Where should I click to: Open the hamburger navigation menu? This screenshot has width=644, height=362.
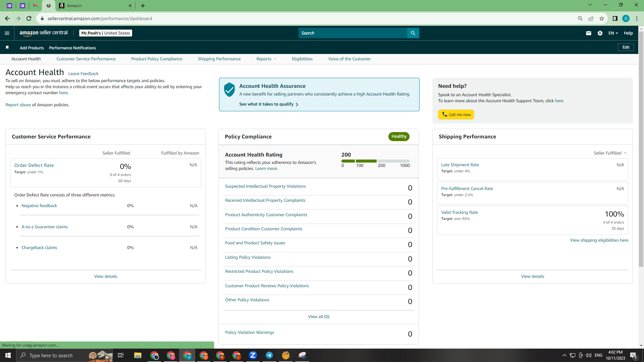click(7, 33)
